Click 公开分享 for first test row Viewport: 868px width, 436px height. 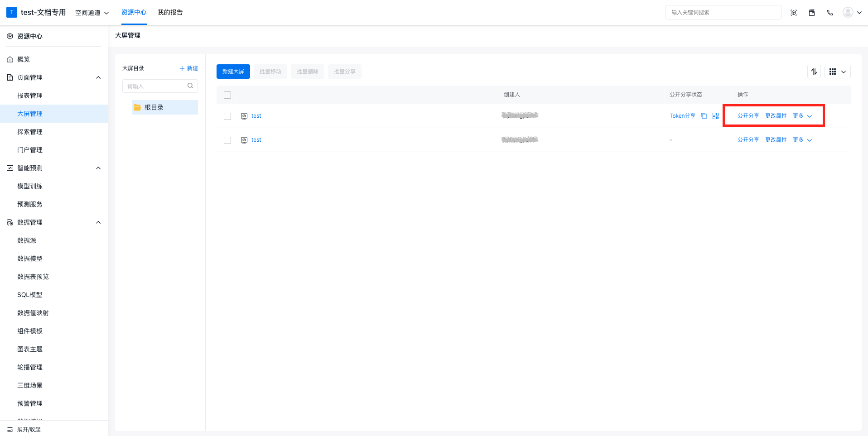tap(748, 116)
